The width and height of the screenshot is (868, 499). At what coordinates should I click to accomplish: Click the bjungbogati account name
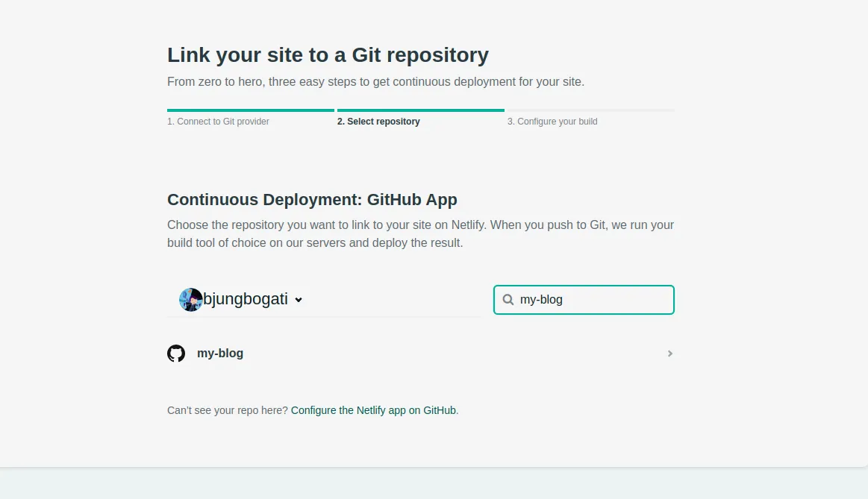(x=246, y=300)
